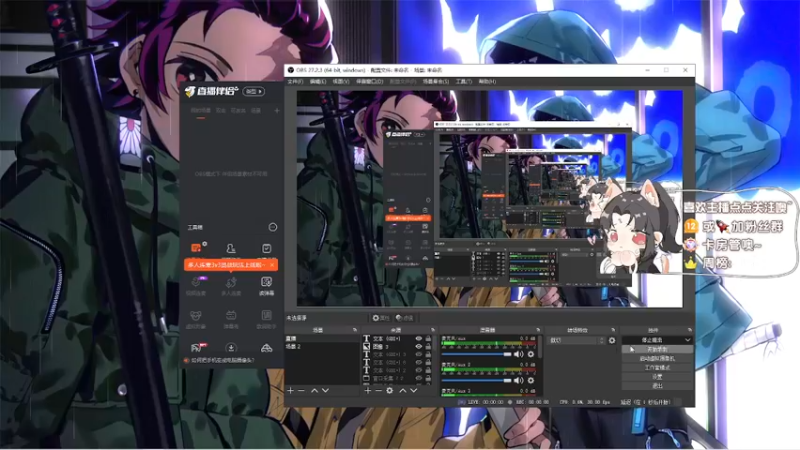The width and height of the screenshot is (800, 450).
Task: Toggle visibility of 窗口采集 source
Action: (419, 378)
